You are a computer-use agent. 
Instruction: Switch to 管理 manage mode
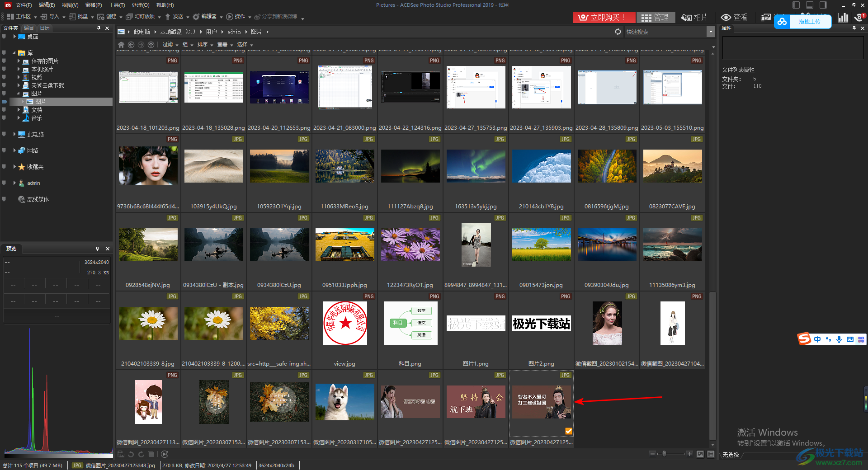[656, 17]
